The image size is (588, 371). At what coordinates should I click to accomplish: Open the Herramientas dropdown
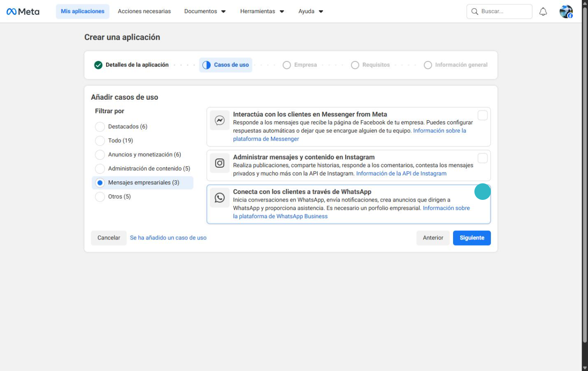262,11
